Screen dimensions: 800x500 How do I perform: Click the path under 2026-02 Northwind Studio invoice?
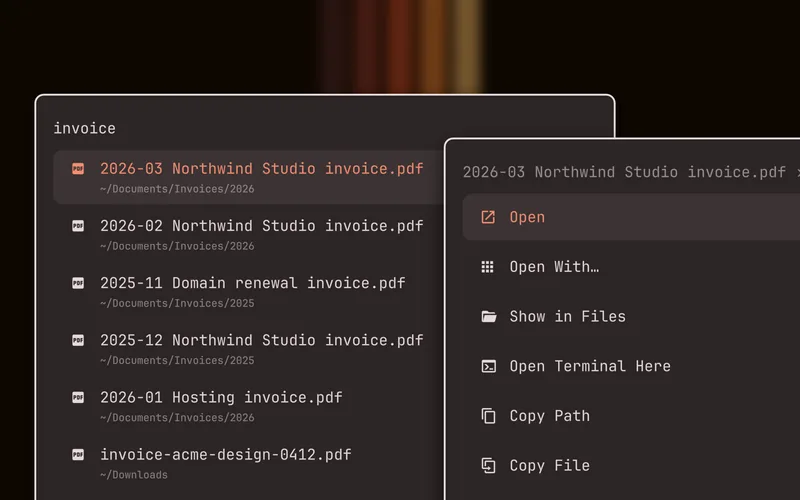coord(177,246)
